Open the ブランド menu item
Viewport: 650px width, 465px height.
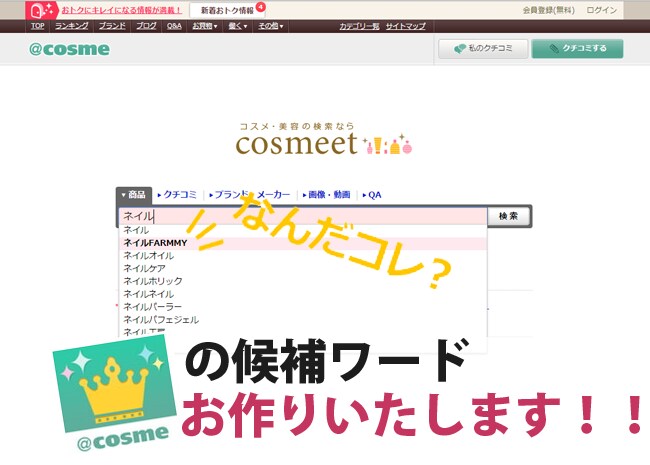tap(112, 26)
